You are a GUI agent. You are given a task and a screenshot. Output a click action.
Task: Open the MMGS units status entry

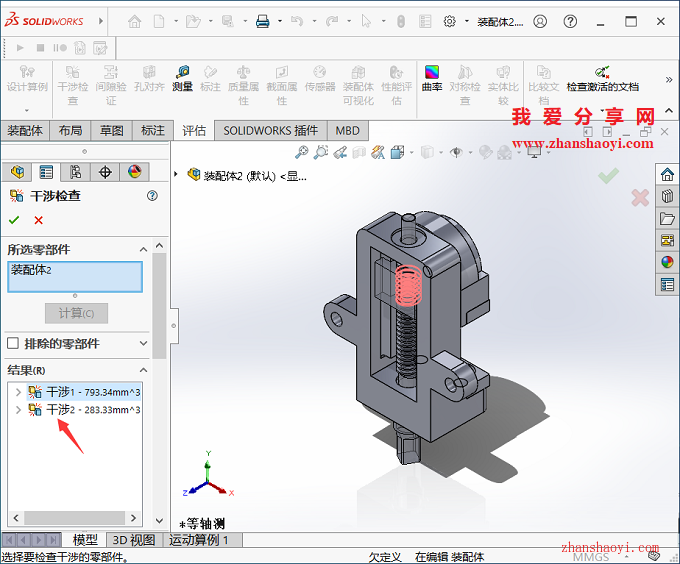click(591, 557)
